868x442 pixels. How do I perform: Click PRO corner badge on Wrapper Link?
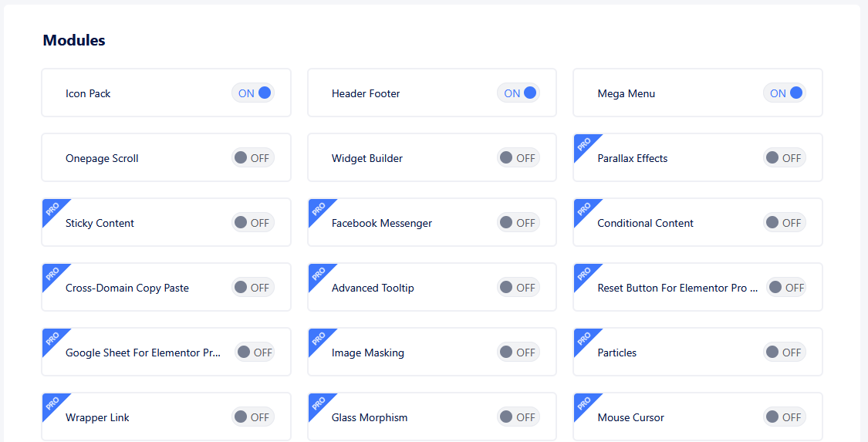pyautogui.click(x=52, y=403)
